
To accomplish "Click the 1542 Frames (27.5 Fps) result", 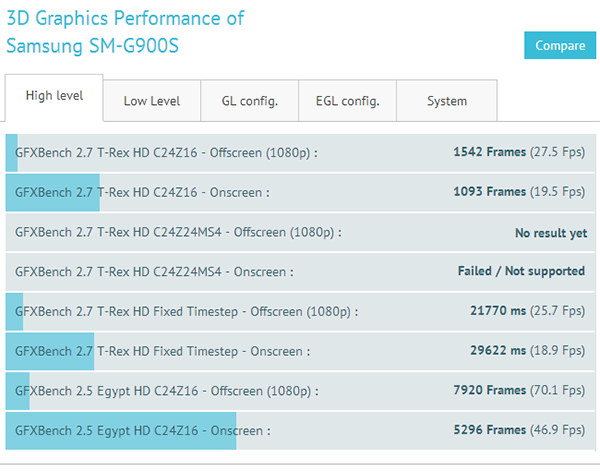I will [x=519, y=152].
